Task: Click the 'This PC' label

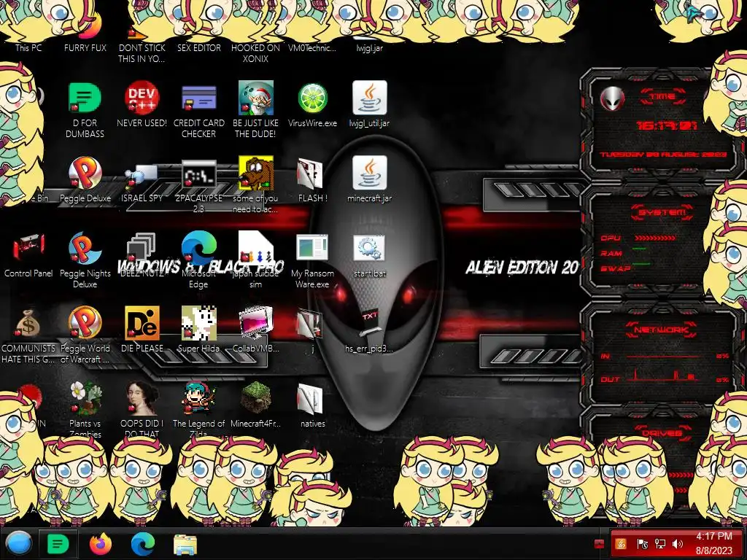Action: [x=28, y=47]
